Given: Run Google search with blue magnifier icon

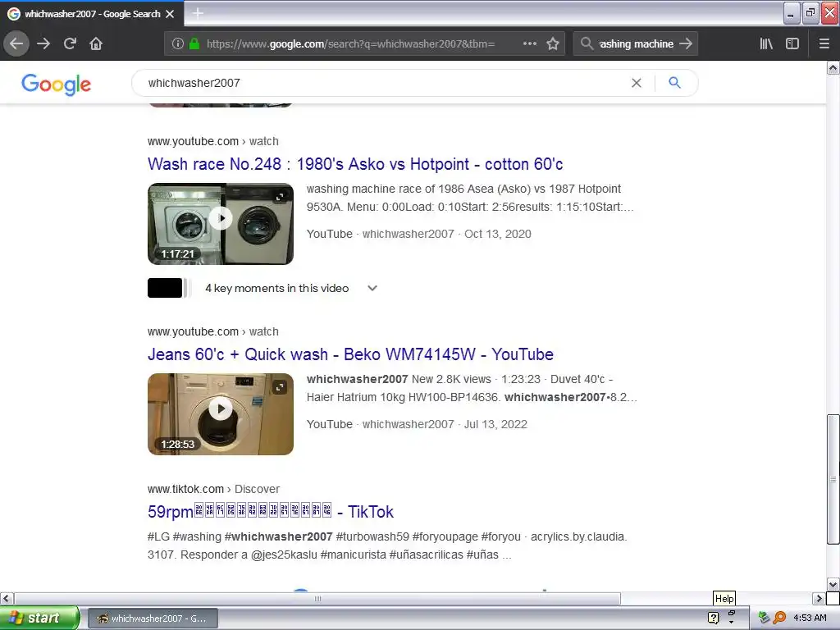Looking at the screenshot, I should pos(675,83).
